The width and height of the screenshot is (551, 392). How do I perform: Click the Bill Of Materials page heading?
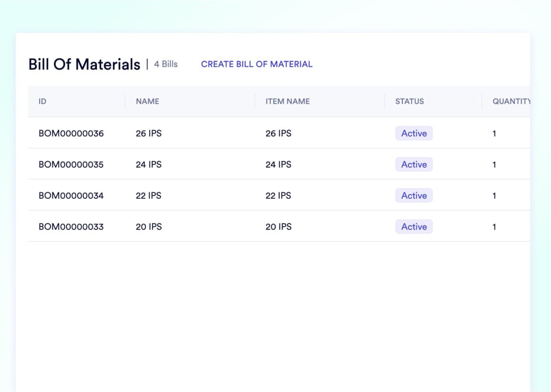(x=84, y=64)
